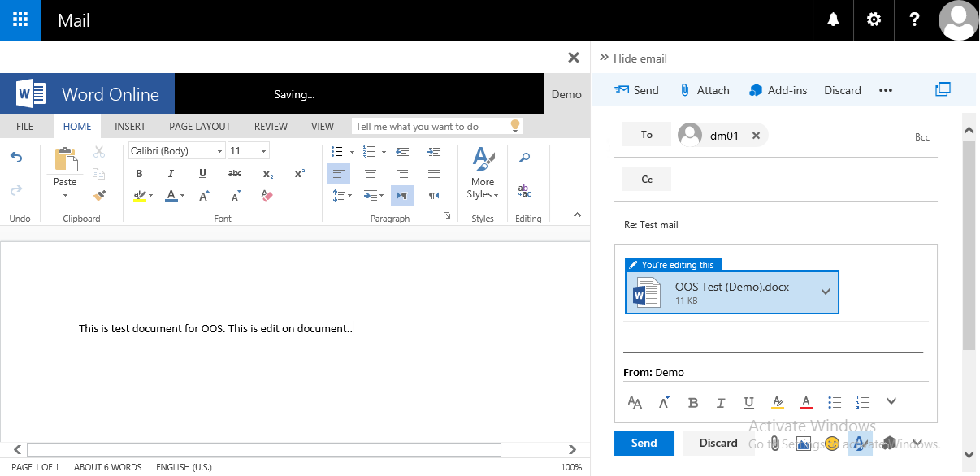Open the FILE tab
The height and width of the screenshot is (476, 980).
25,126
